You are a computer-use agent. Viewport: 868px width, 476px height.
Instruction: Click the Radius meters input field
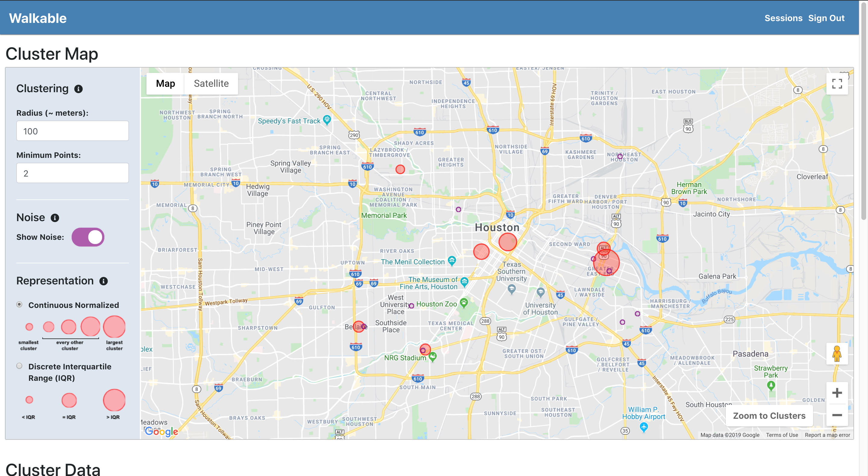pos(72,131)
